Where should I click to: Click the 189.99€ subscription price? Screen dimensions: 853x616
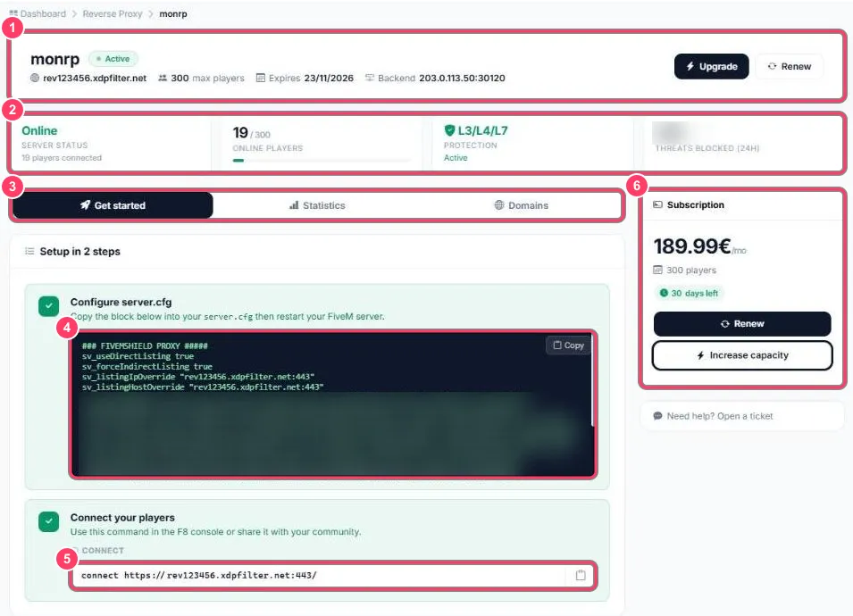click(692, 246)
